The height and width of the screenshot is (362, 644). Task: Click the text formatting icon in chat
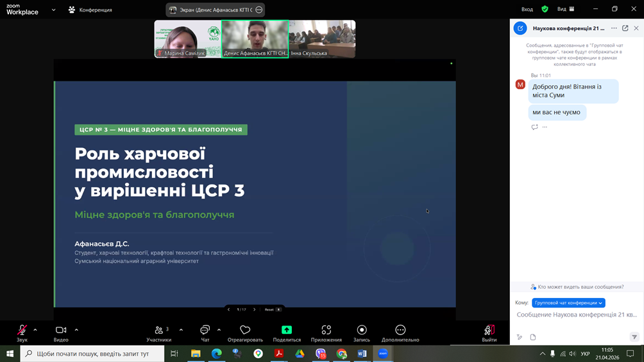[x=520, y=337]
